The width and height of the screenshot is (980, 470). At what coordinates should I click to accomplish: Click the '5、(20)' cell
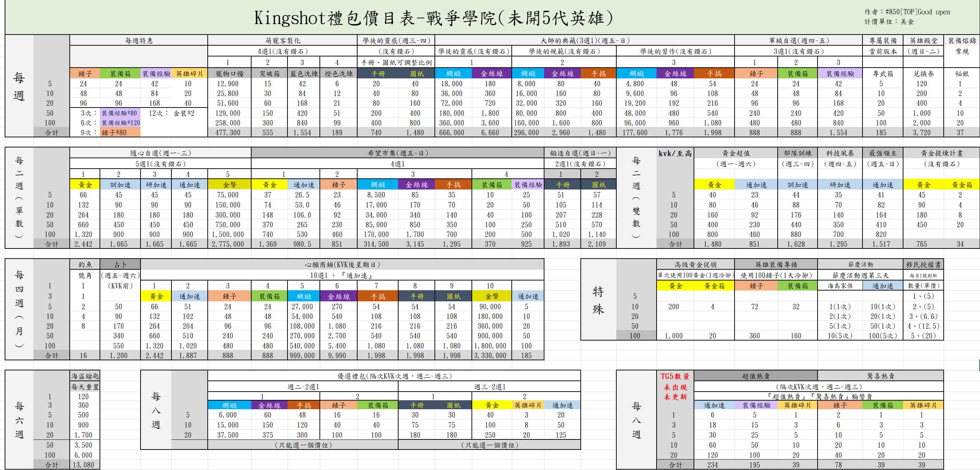(923, 336)
